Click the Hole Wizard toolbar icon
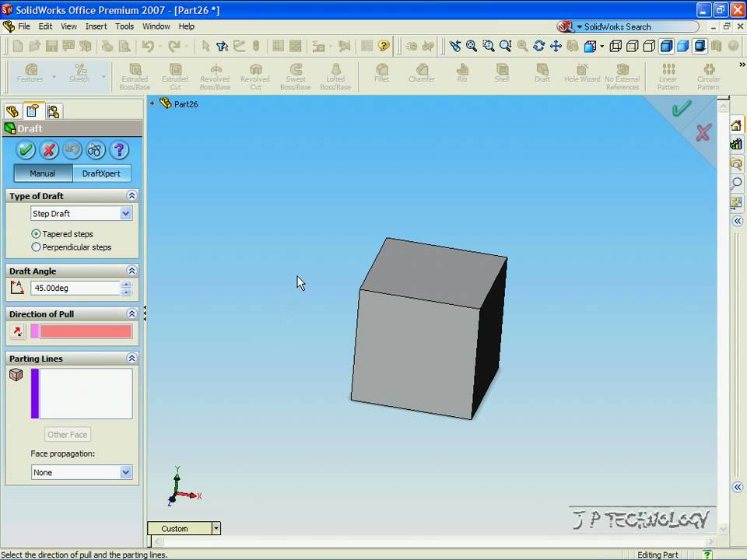Viewport: 747px width, 560px height. click(x=582, y=73)
